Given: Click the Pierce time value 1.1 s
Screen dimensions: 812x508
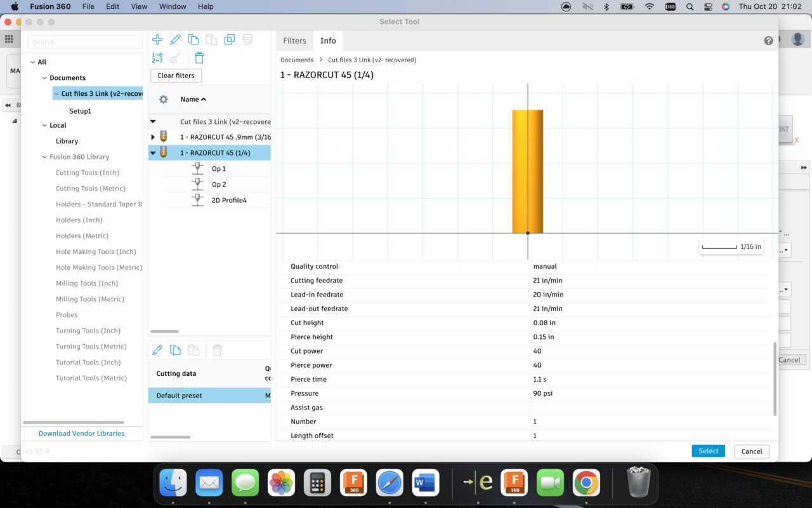Looking at the screenshot, I should (541, 379).
